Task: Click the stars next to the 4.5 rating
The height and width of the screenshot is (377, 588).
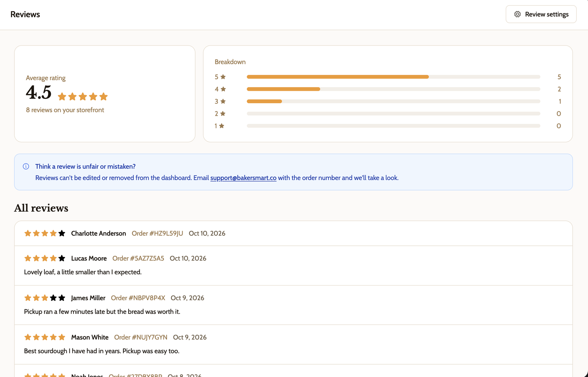Action: (83, 97)
